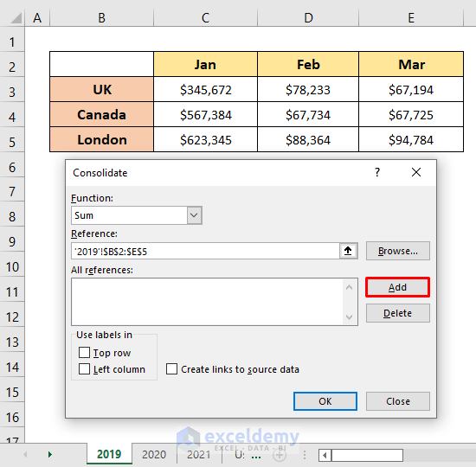Switch to the 2020 sheet tab
This screenshot has width=476, height=467.
tap(154, 454)
